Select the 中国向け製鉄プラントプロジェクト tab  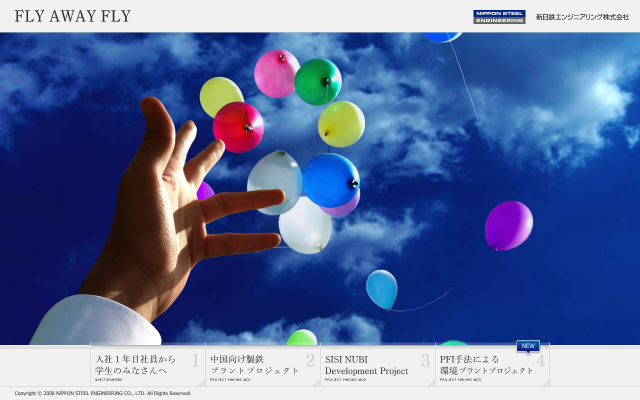(x=262, y=365)
